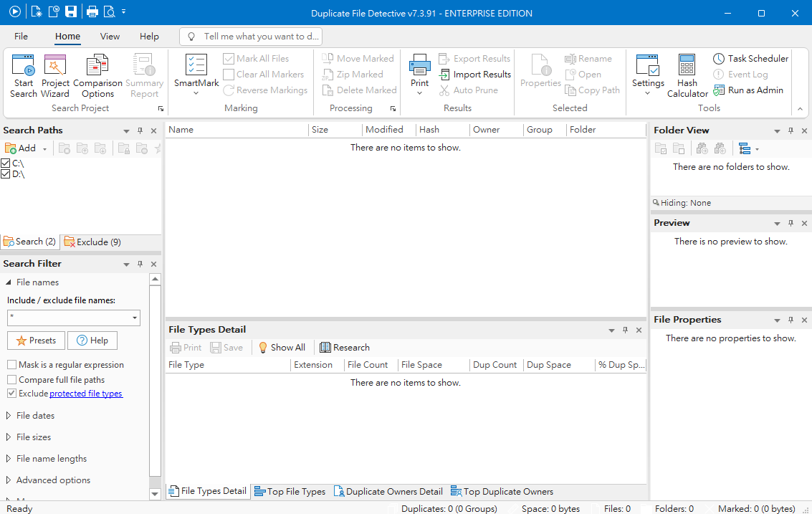Switch to the View ribbon tab
The height and width of the screenshot is (514, 812).
(x=110, y=37)
